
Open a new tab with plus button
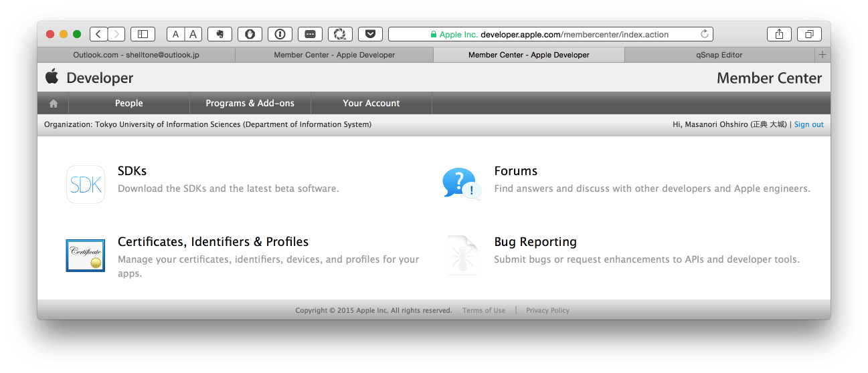click(x=822, y=55)
